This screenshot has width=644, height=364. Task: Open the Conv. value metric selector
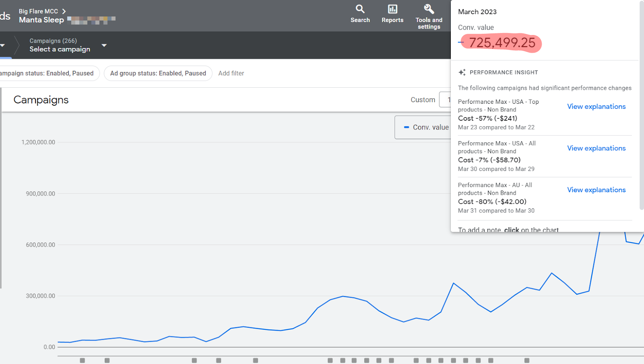[423, 128]
